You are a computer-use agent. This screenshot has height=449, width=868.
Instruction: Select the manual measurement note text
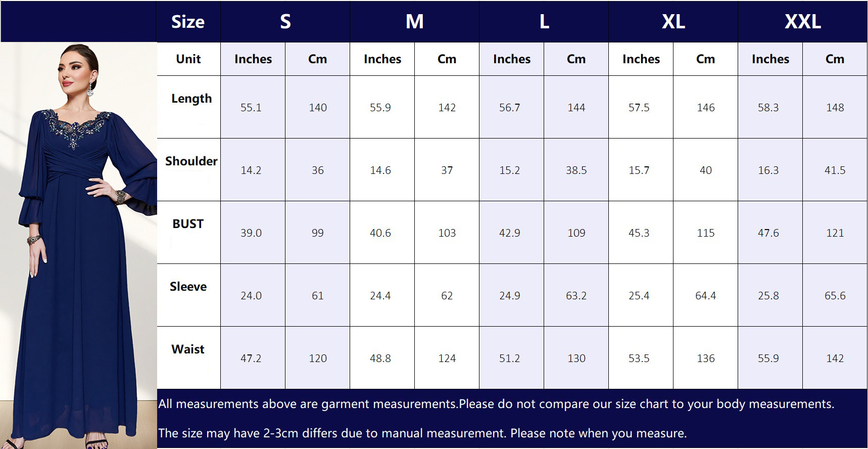click(422, 433)
